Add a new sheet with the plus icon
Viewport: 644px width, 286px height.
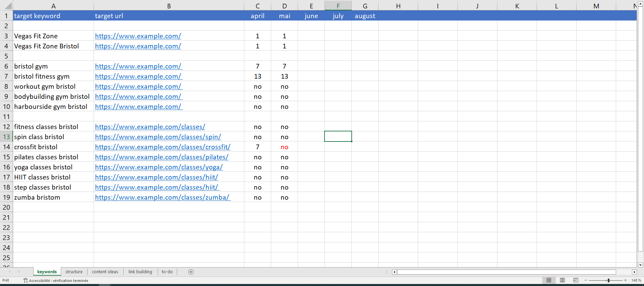click(191, 272)
